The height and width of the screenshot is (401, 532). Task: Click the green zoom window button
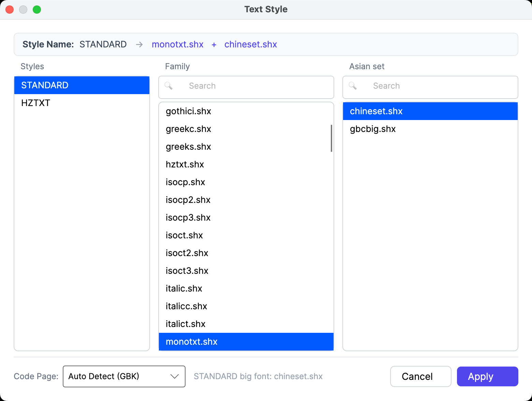(x=37, y=10)
